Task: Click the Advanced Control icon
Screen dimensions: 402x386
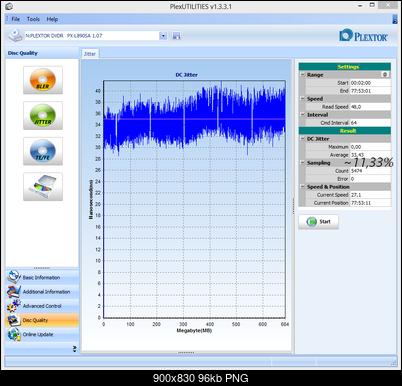Action: (14, 306)
